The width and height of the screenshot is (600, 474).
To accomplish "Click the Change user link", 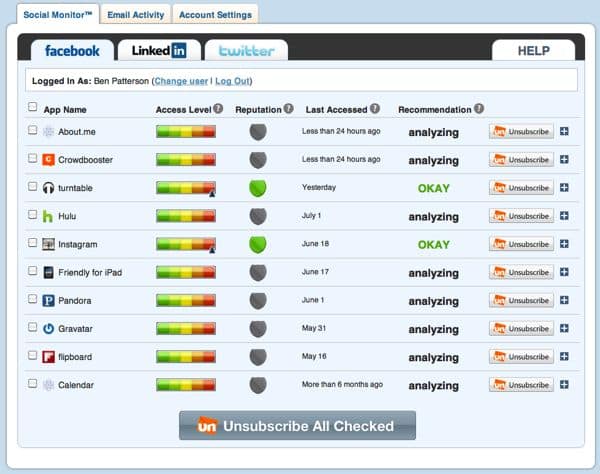I will (181, 81).
